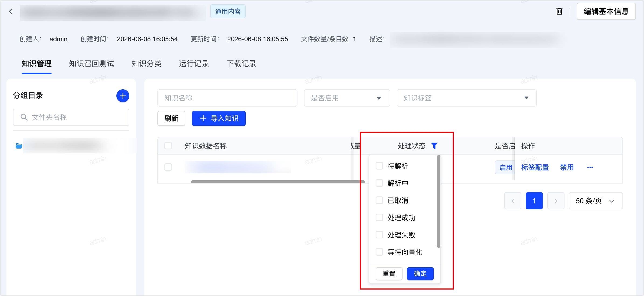Click the search magnifier in 文件夹名称 field
The height and width of the screenshot is (296, 644).
click(24, 117)
